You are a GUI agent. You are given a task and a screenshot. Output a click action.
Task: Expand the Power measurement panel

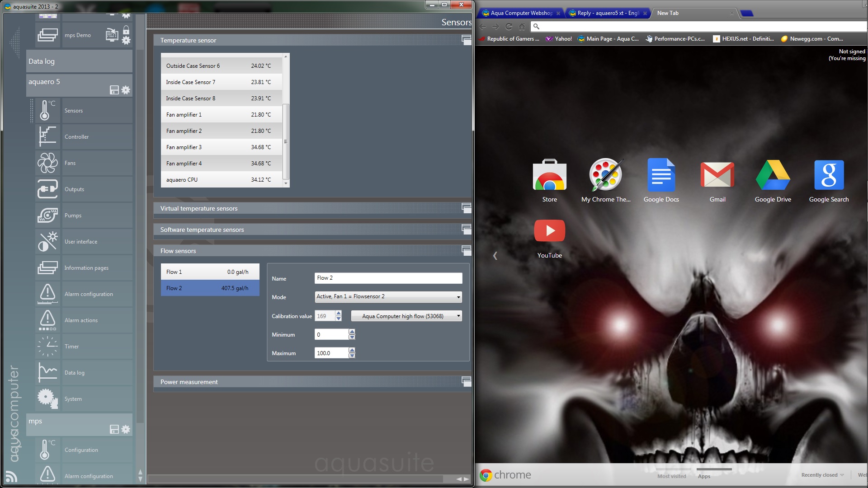point(466,382)
